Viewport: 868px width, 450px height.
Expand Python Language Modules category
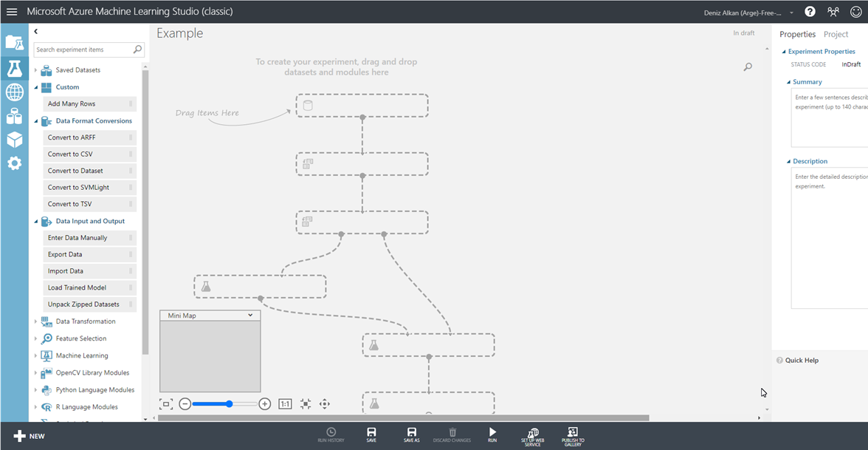coord(36,389)
